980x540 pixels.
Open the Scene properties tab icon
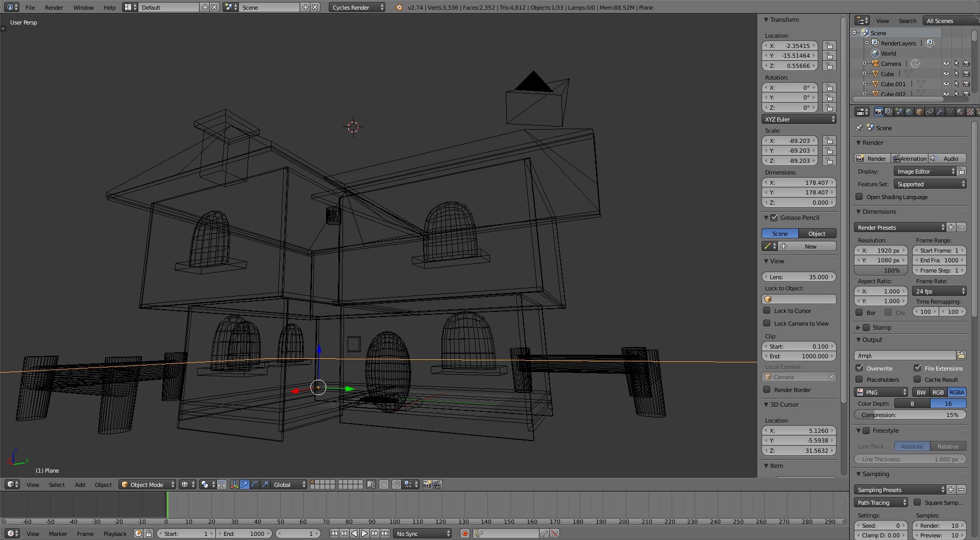click(x=899, y=112)
